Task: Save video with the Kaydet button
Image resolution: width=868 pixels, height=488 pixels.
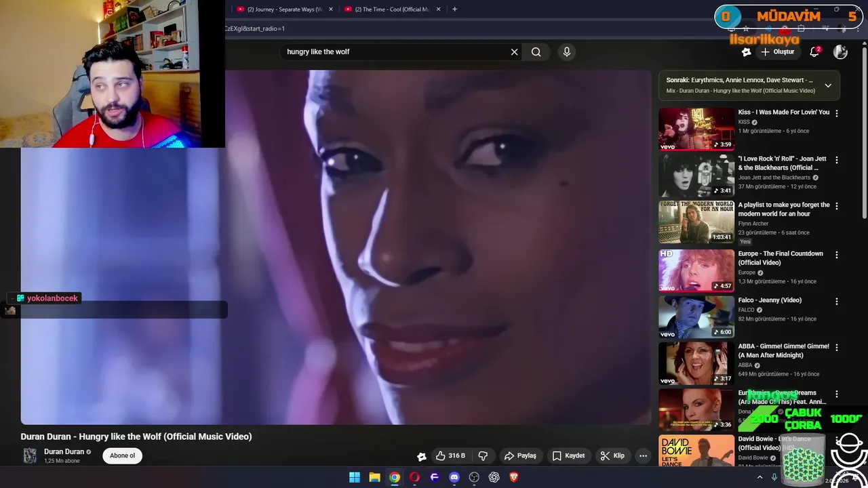Action: pyautogui.click(x=568, y=455)
